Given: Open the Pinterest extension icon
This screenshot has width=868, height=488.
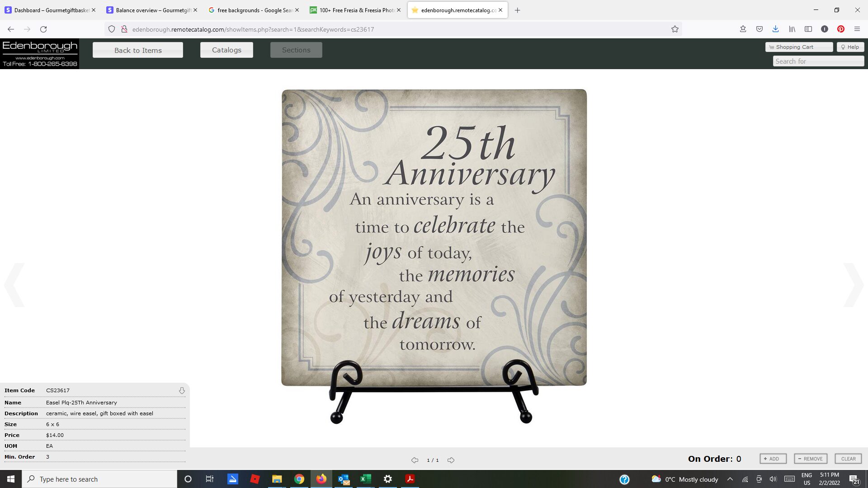Looking at the screenshot, I should pyautogui.click(x=840, y=29).
